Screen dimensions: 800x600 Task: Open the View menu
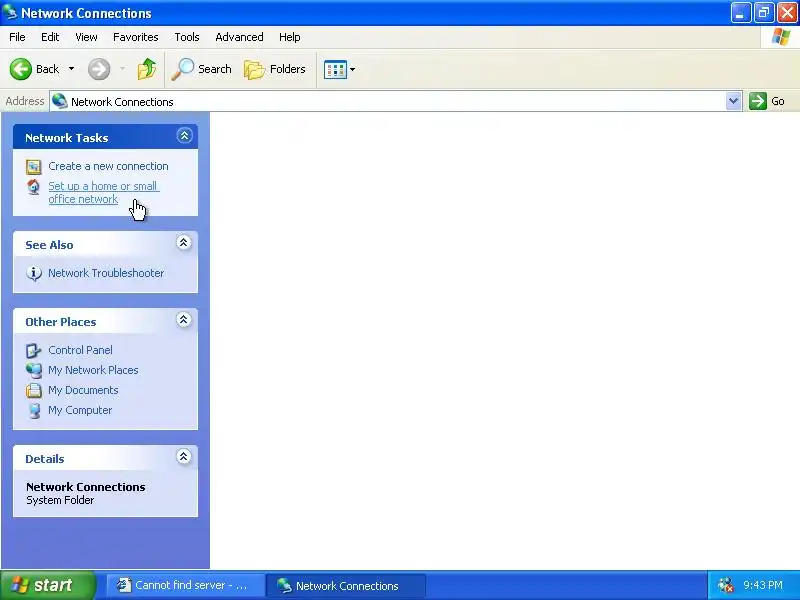coord(86,37)
